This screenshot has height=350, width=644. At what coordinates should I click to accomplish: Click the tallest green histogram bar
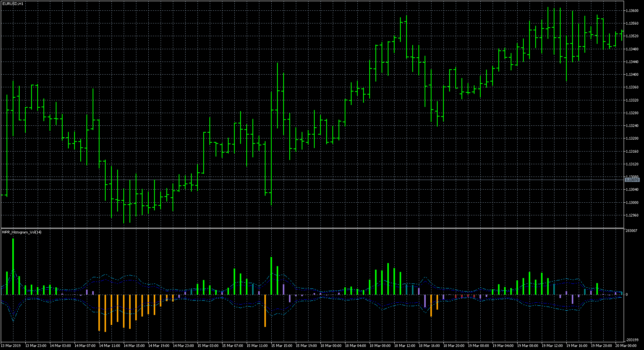13,266
